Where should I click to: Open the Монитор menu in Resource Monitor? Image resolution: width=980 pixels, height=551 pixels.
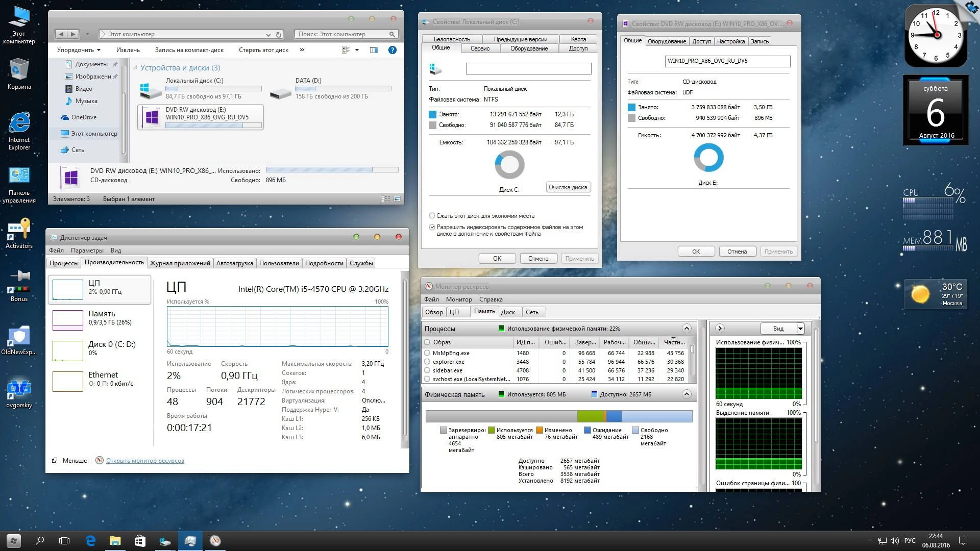[x=458, y=299]
